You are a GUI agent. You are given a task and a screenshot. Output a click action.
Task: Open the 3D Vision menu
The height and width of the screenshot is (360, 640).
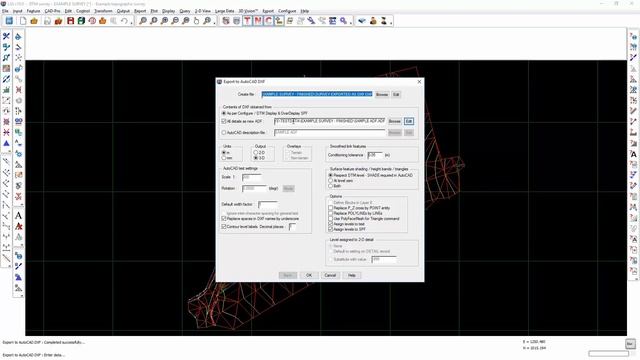(x=248, y=11)
